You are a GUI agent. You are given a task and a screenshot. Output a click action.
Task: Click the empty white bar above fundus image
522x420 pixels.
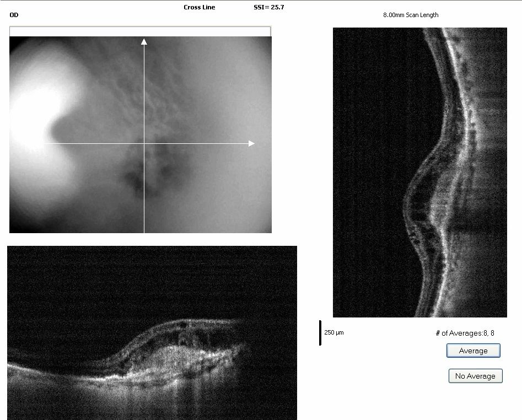click(x=140, y=31)
